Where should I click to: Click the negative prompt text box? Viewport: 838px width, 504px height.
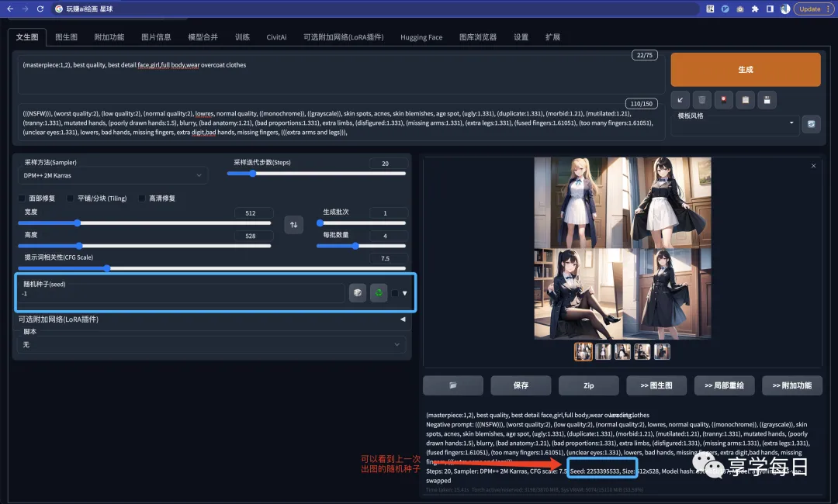coord(341,123)
